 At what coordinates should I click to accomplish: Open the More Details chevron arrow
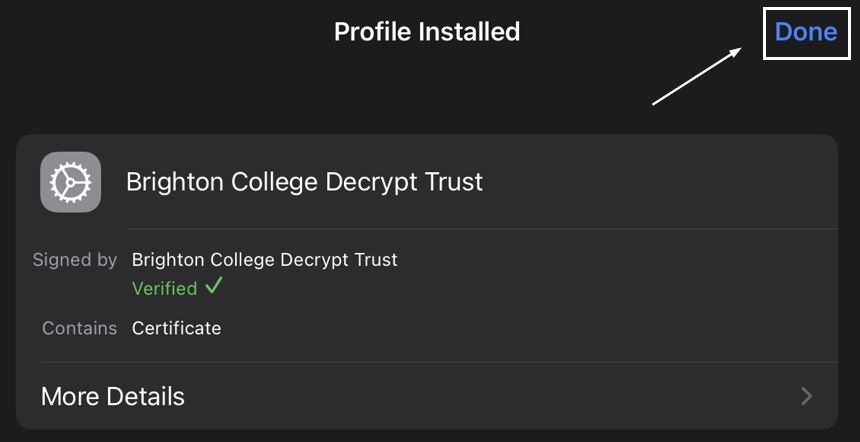click(x=806, y=396)
